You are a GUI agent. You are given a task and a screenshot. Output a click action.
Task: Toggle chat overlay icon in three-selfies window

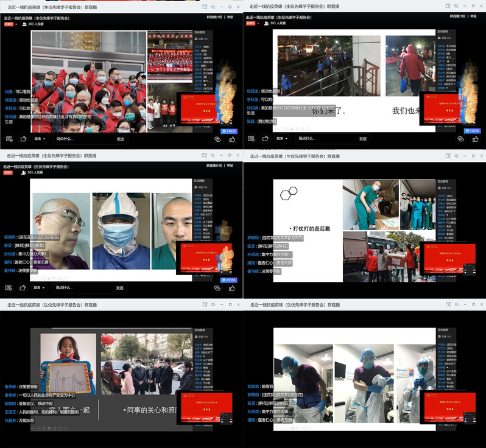coord(8,287)
